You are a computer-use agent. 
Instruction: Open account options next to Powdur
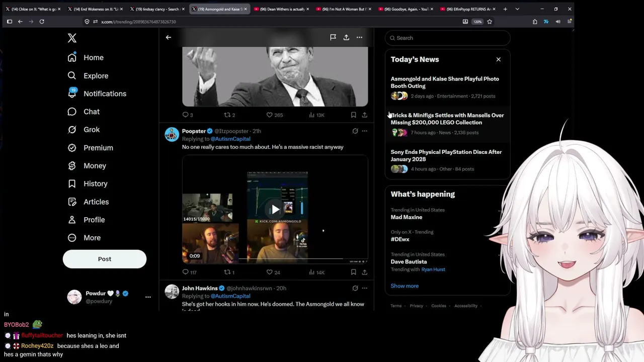click(148, 297)
